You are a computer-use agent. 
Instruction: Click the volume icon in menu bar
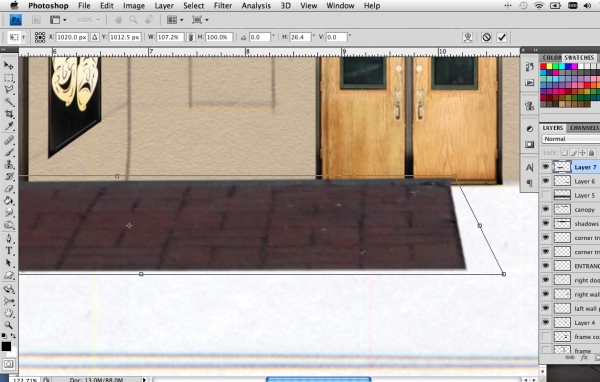(x=587, y=5)
